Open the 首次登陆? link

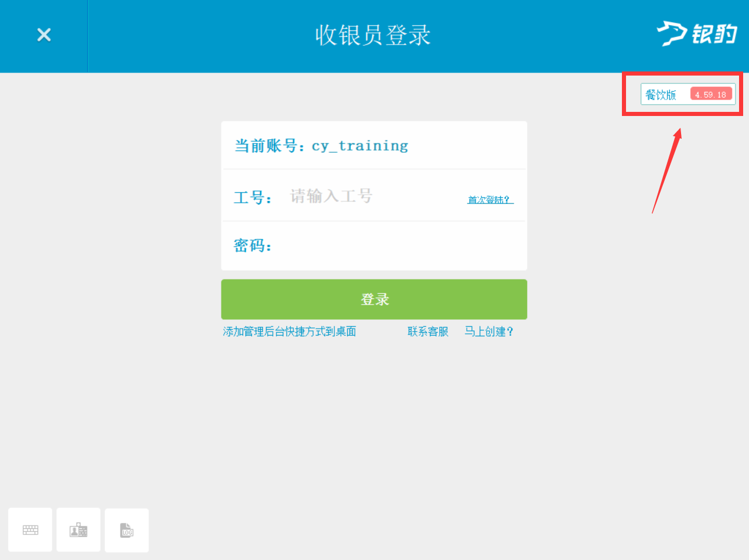(x=490, y=200)
